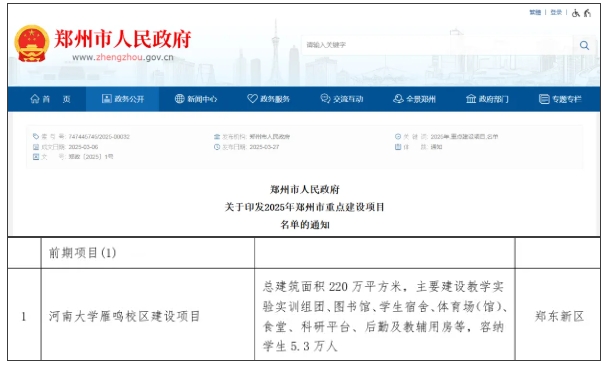Click the cell 河南大学雁鸣校区建设项目
The width and height of the screenshot is (613, 367).
point(148,315)
